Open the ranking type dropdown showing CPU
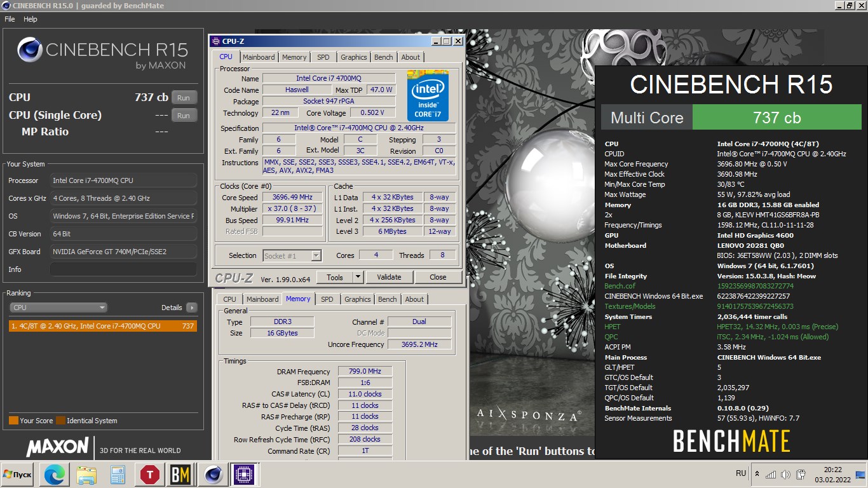The height and width of the screenshot is (488, 868). click(58, 308)
